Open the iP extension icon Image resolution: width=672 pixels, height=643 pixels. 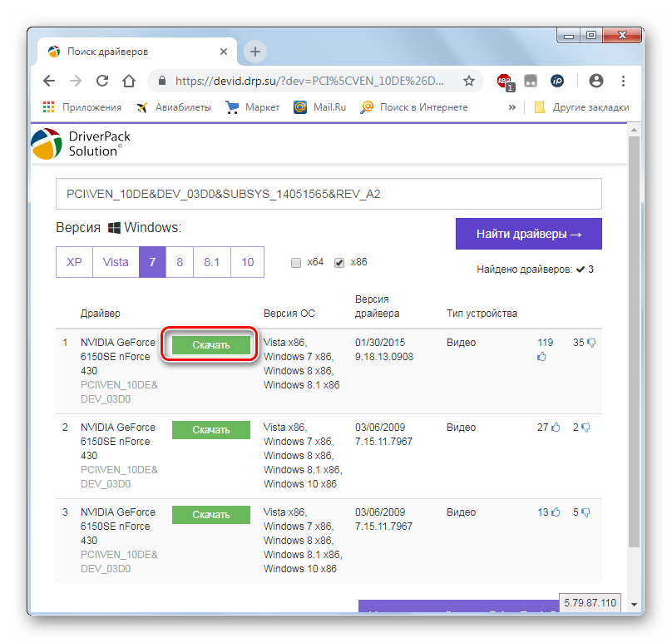coord(557,81)
